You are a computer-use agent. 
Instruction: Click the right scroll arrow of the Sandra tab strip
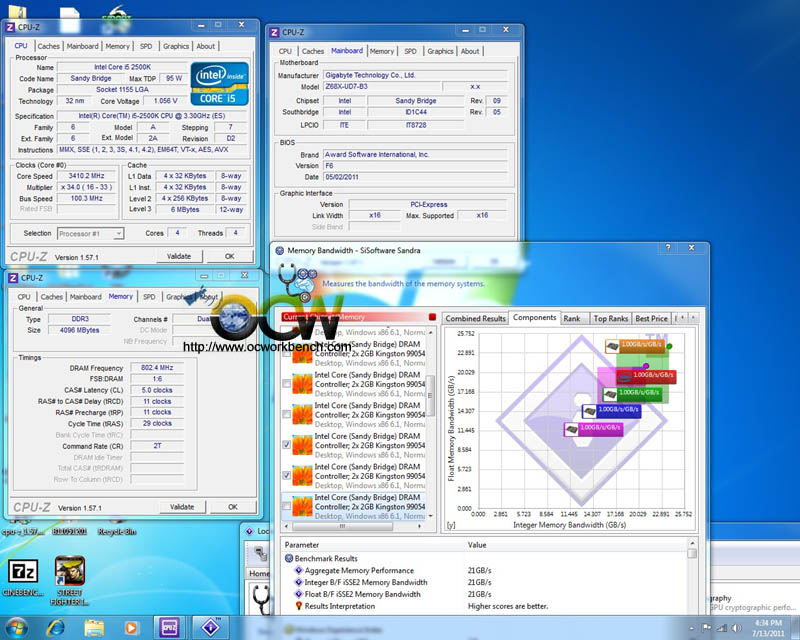(x=693, y=318)
